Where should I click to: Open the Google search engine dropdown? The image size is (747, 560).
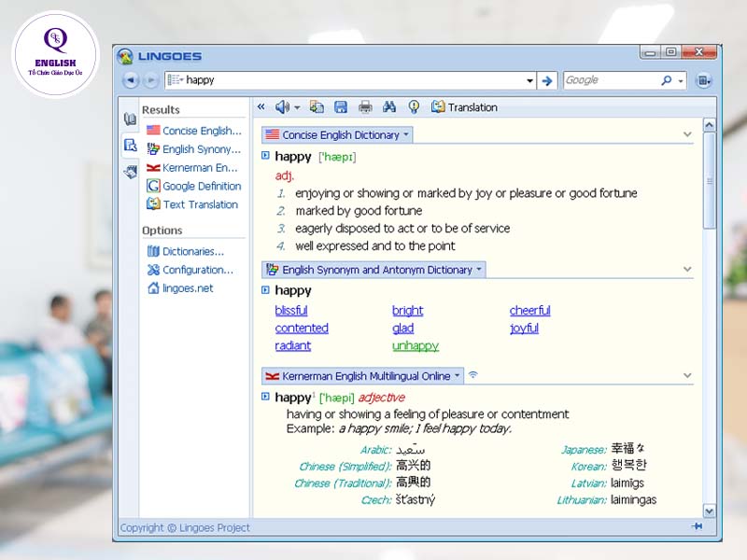681,81
